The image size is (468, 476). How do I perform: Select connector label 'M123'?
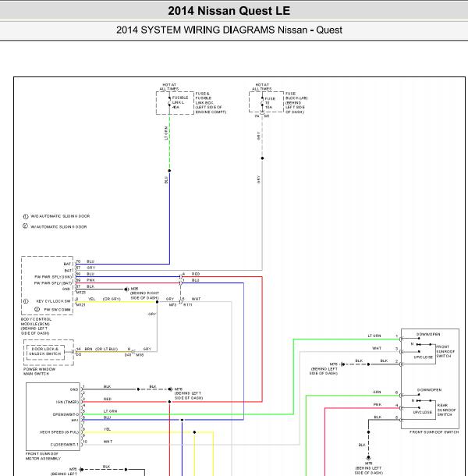pyautogui.click(x=81, y=293)
